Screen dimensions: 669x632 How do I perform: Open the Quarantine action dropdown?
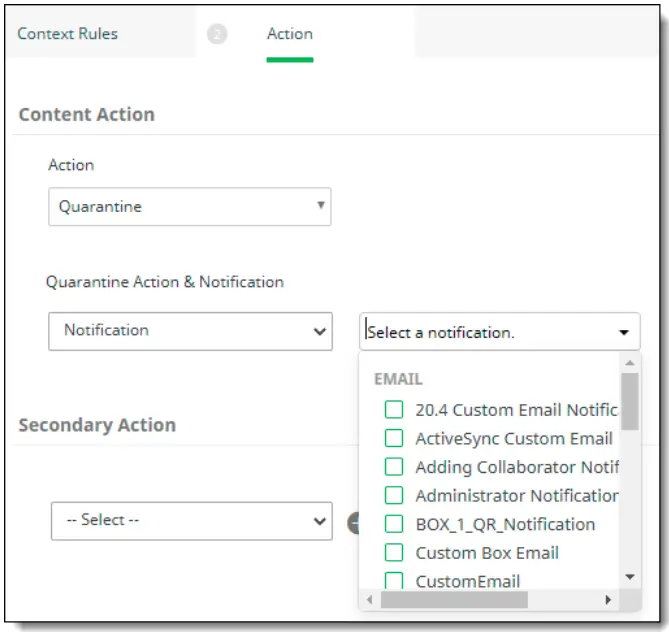point(190,207)
